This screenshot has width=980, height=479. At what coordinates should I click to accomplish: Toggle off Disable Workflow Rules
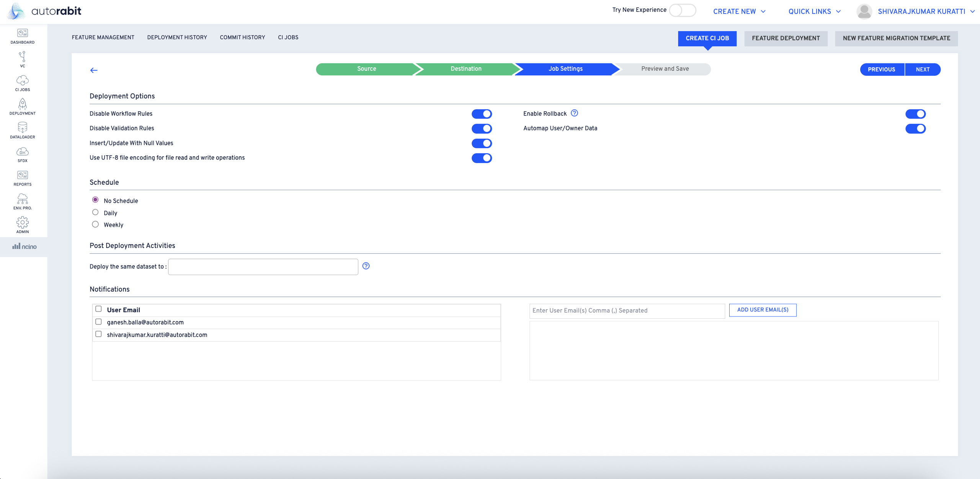click(x=482, y=114)
